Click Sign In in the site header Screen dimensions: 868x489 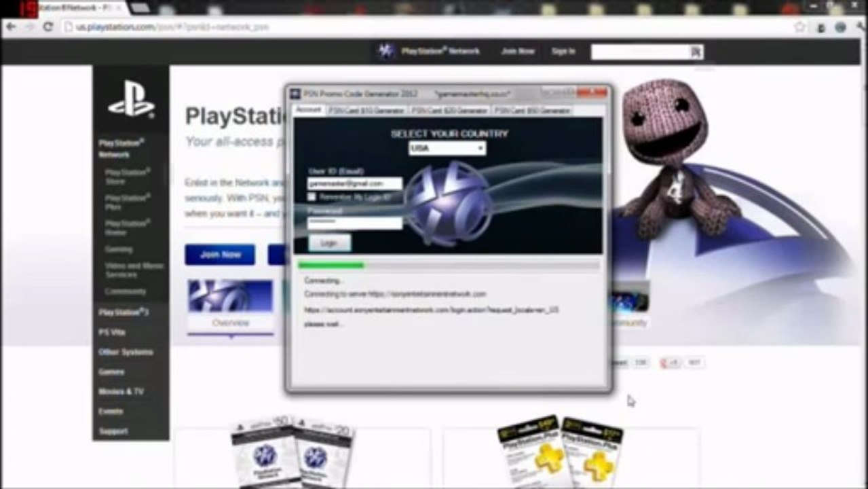coord(563,51)
